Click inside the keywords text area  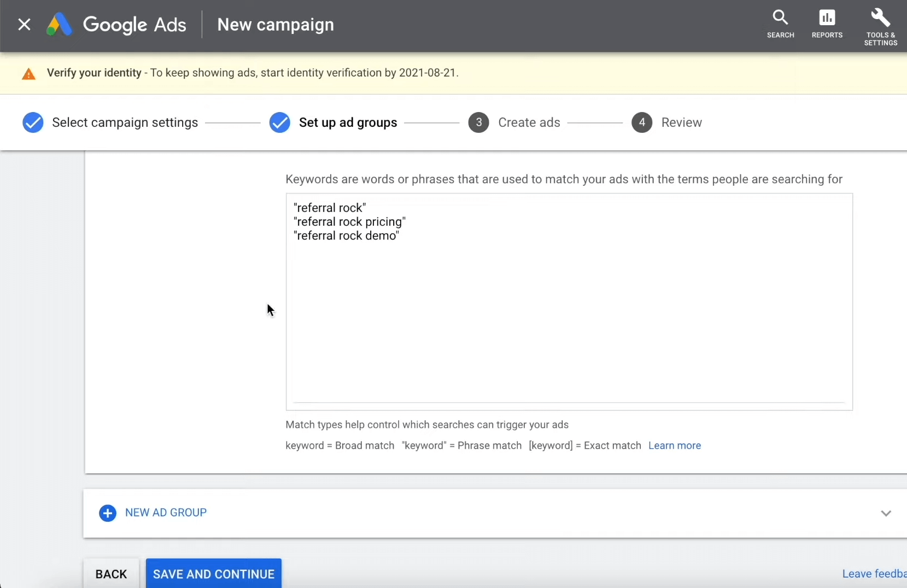[x=569, y=302]
